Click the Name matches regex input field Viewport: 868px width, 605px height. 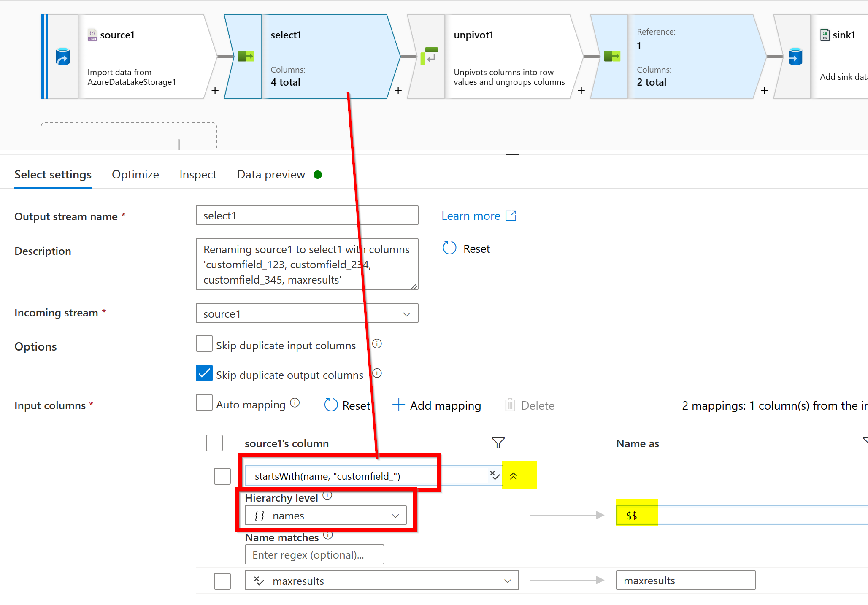tap(314, 554)
